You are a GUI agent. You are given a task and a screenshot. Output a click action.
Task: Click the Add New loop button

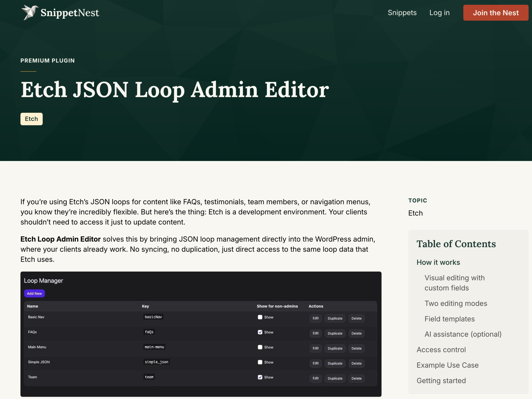[34, 293]
